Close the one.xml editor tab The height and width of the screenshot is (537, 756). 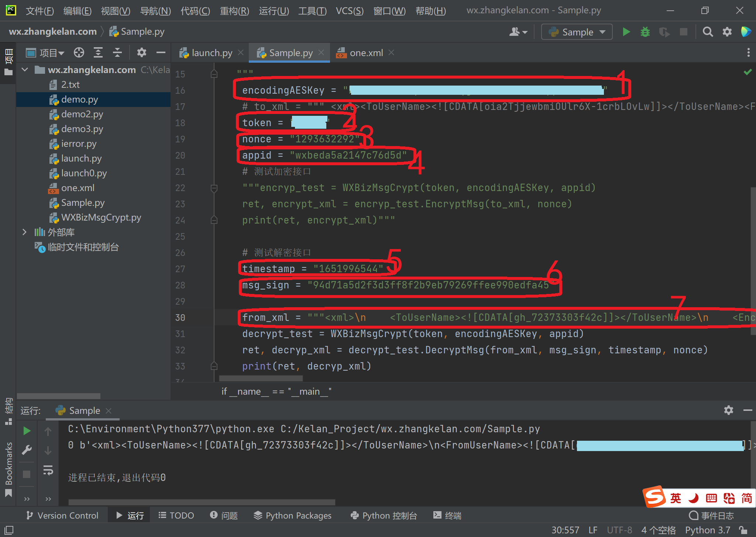[x=391, y=53]
